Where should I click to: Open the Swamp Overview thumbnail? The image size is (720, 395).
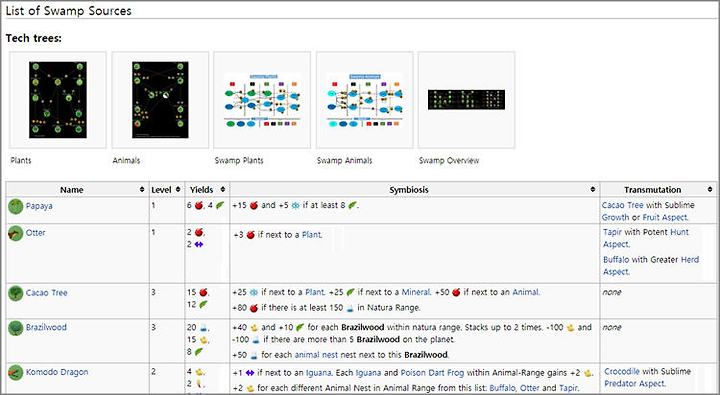[467, 100]
